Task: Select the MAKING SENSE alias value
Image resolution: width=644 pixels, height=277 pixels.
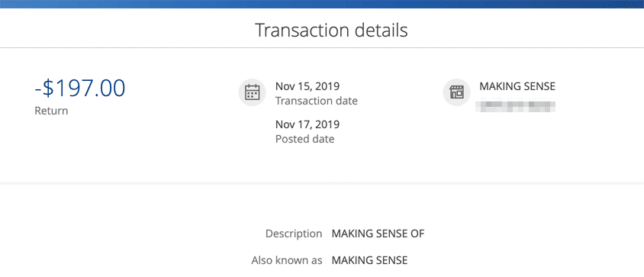Action: pos(369,260)
